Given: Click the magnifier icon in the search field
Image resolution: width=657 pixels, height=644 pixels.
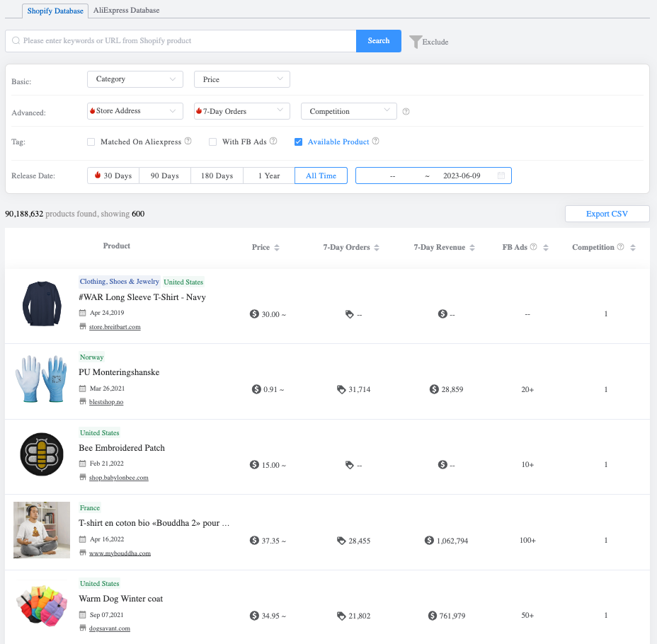Looking at the screenshot, I should tap(15, 41).
